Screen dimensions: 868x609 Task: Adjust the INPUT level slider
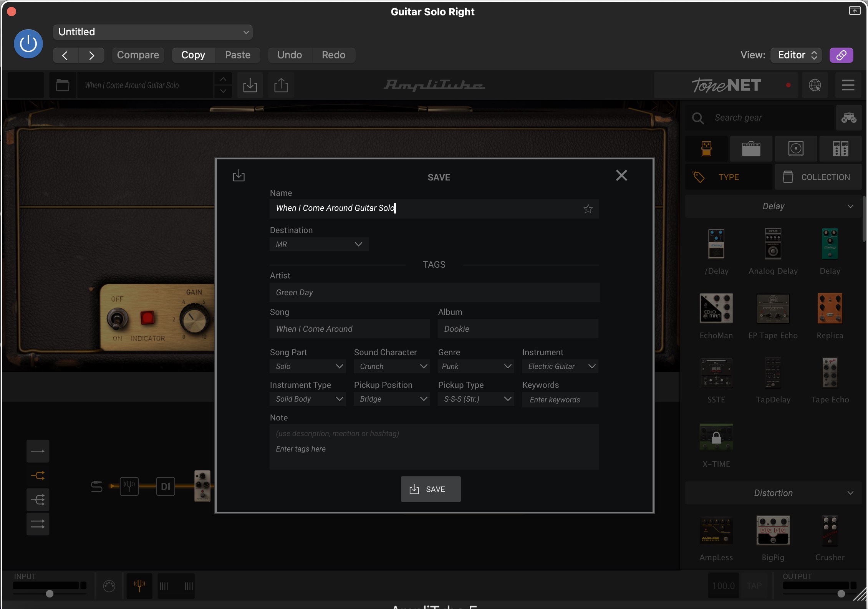coord(50,594)
